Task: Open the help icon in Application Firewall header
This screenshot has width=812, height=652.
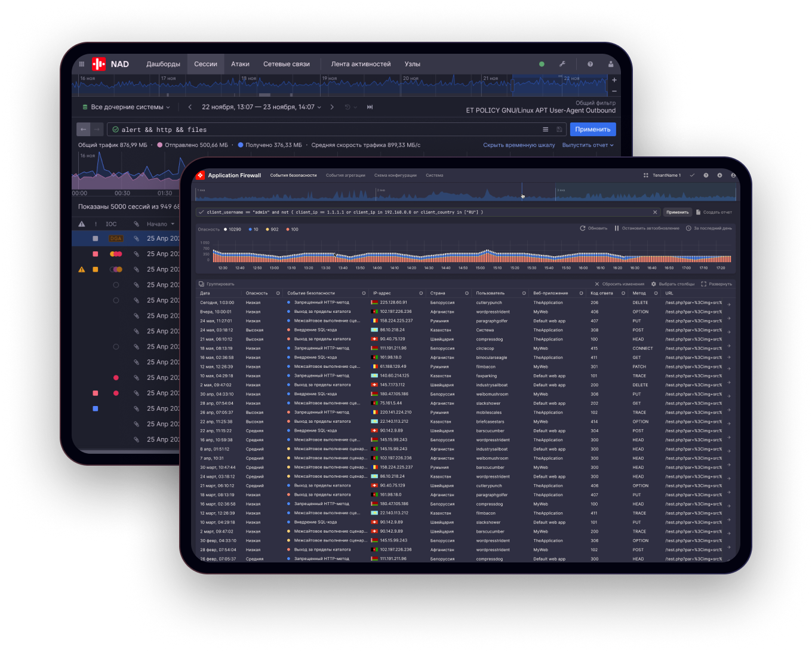Action: 706,176
